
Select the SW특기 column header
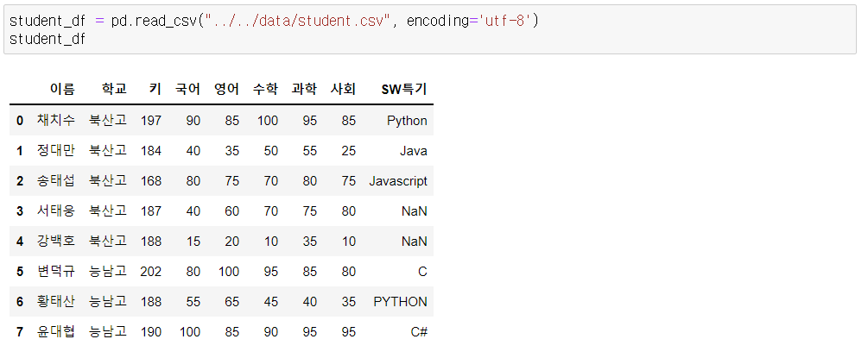click(x=404, y=89)
